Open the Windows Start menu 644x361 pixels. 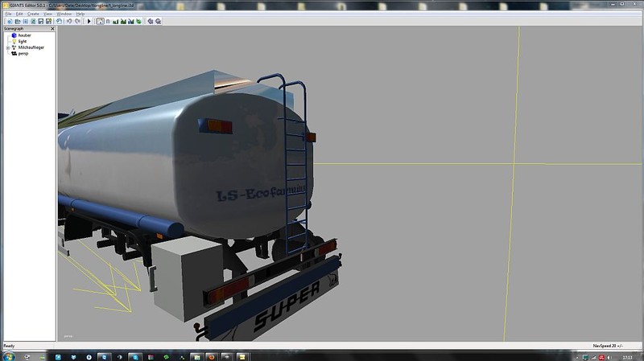pyautogui.click(x=8, y=356)
